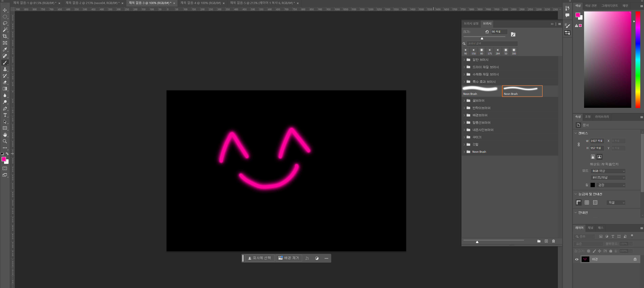Viewport: 644px width, 288px height.
Task: Click the foreground pink color swatch
Action: [4, 159]
